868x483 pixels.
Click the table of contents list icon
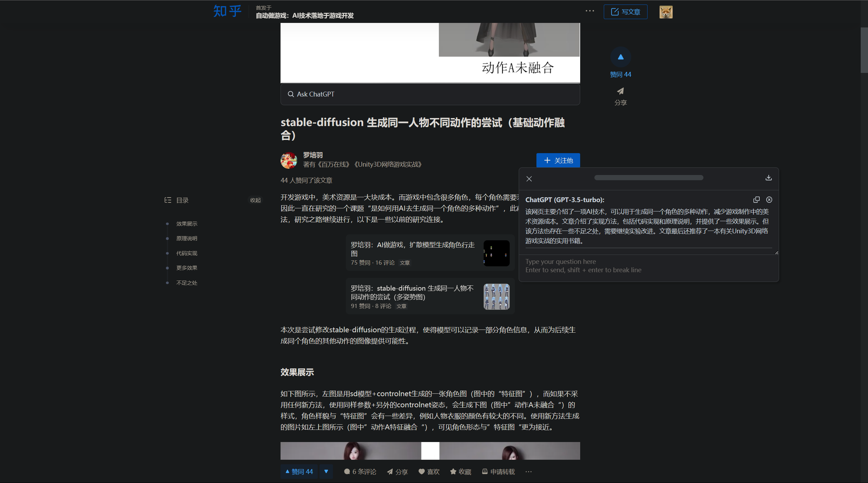[168, 200]
